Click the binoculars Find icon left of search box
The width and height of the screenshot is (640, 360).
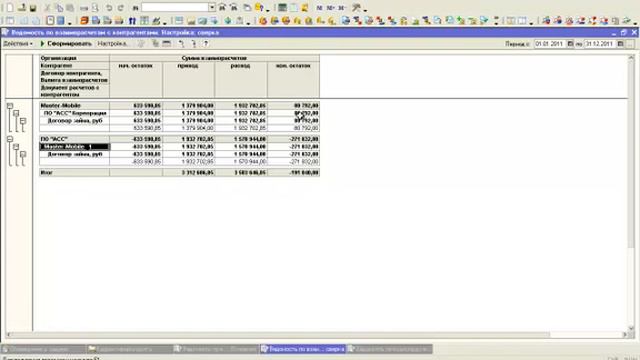pyautogui.click(x=136, y=8)
